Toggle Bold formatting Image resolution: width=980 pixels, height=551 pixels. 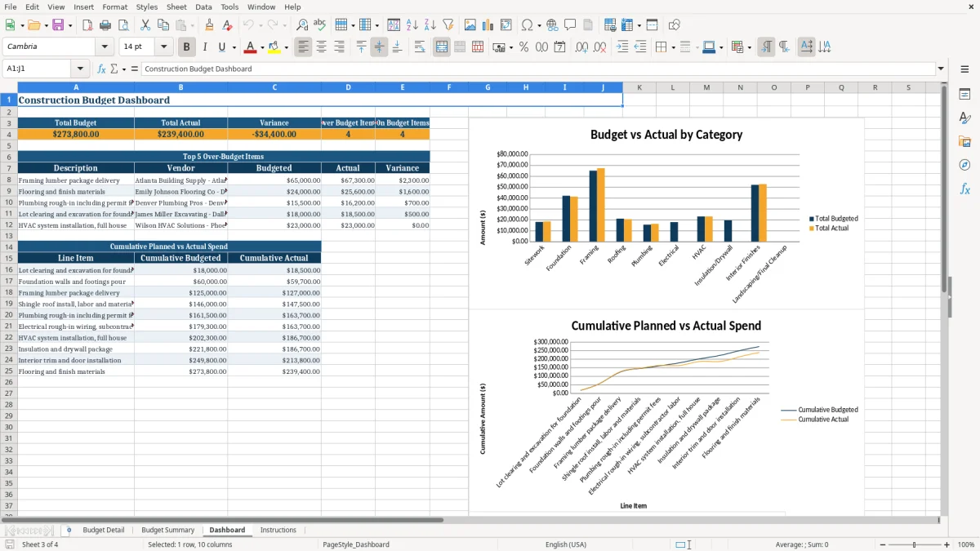(x=187, y=47)
